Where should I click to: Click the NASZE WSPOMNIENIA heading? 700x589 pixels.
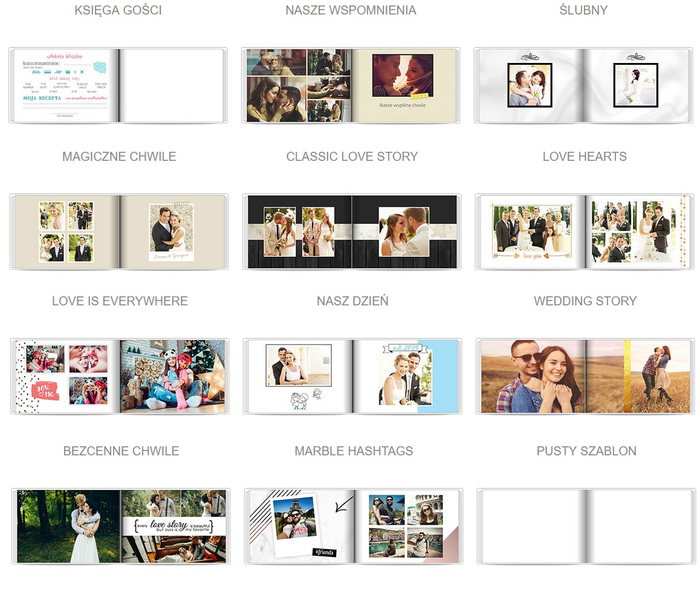(351, 10)
